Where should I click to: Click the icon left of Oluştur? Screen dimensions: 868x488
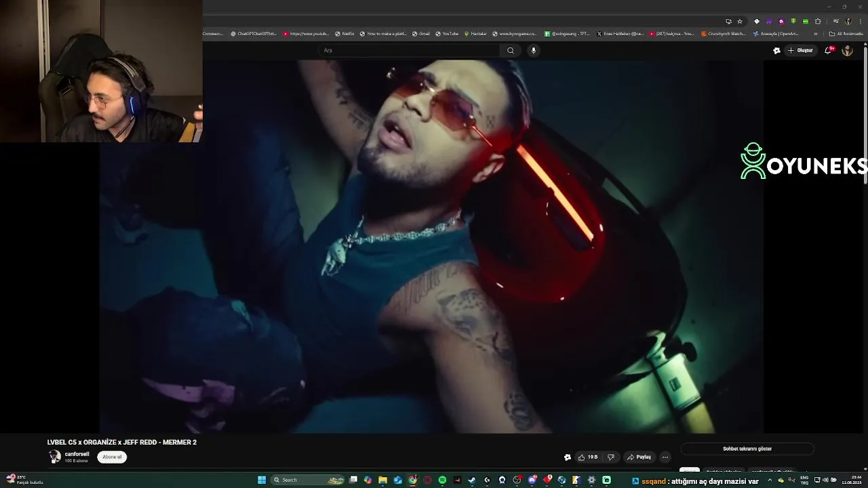tap(776, 50)
